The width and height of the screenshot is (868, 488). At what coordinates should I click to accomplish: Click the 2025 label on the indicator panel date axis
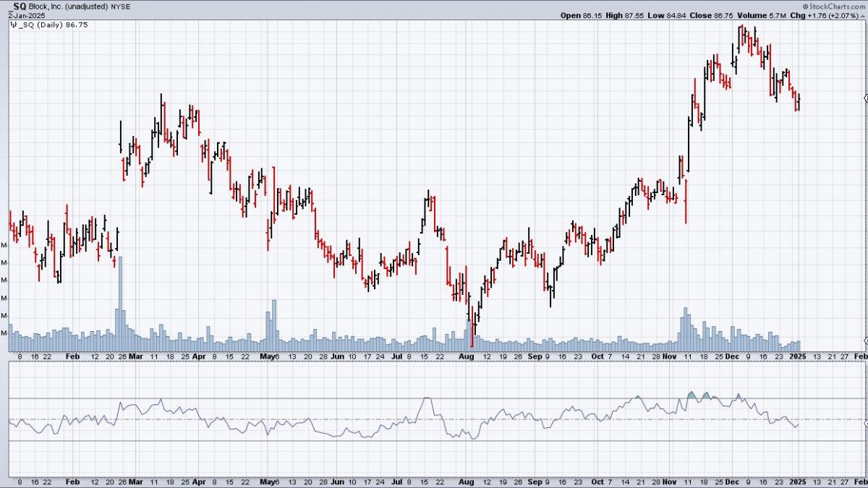pos(797,481)
